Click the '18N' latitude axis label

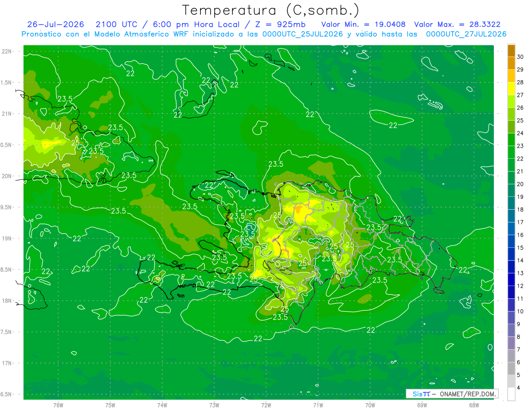[7, 301]
